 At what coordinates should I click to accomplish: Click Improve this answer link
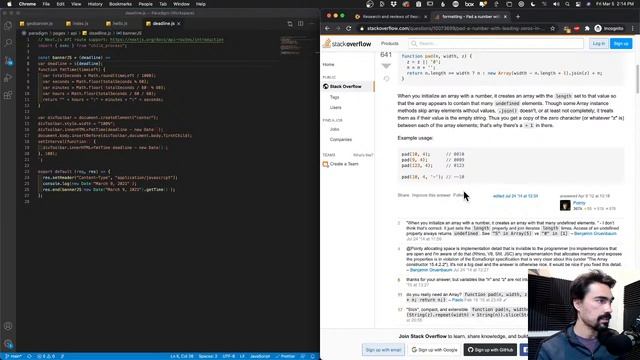(x=431, y=196)
